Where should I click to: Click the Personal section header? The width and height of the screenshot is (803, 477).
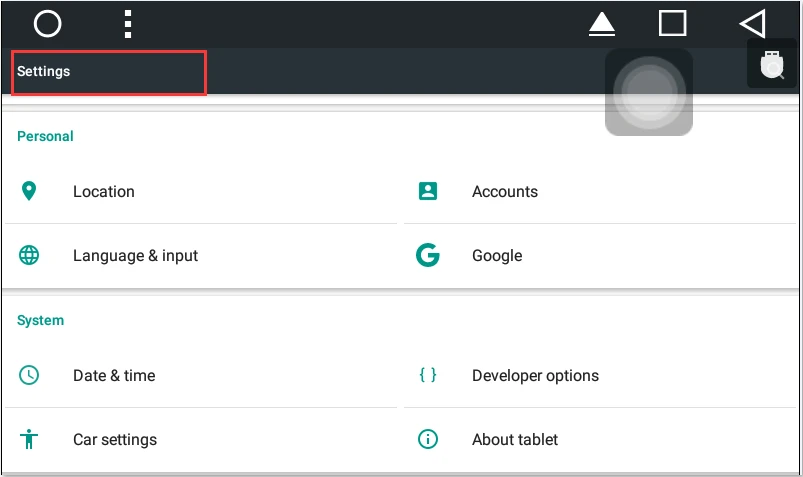[x=45, y=136]
